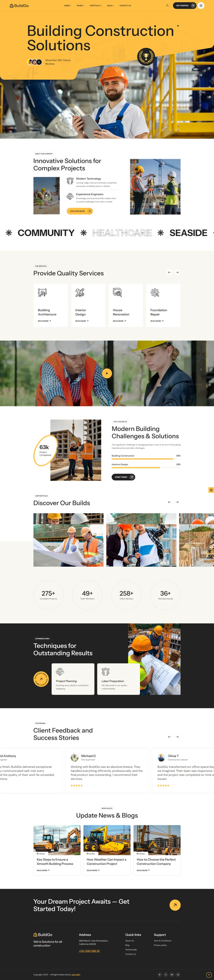Screen dimensions: 214x980
Task: Click the search icon in header
Action: [167, 6]
